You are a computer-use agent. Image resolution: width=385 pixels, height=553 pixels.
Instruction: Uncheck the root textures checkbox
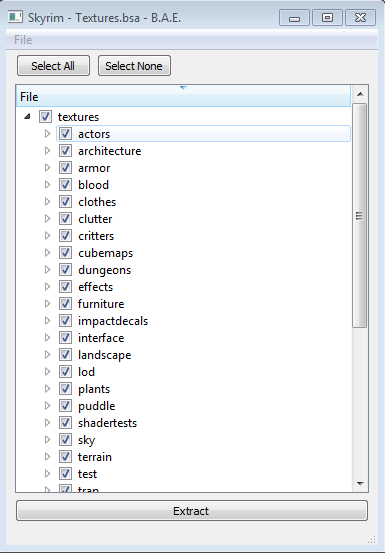(x=45, y=117)
